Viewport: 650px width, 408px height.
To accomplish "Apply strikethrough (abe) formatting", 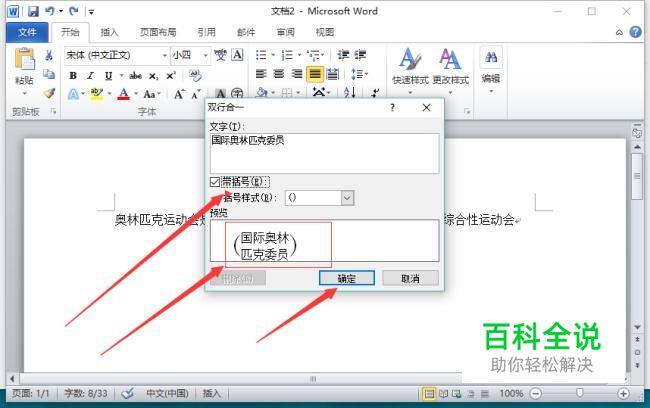I will coord(136,75).
